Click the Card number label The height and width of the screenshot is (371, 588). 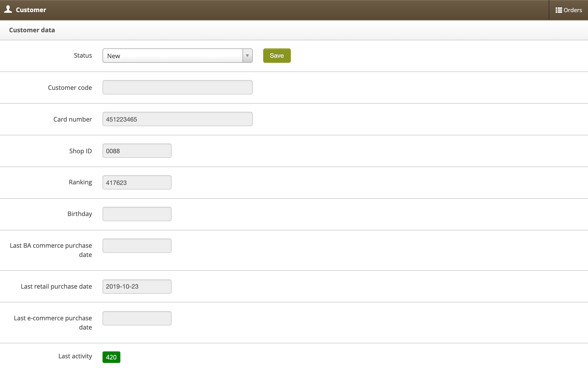(x=73, y=119)
